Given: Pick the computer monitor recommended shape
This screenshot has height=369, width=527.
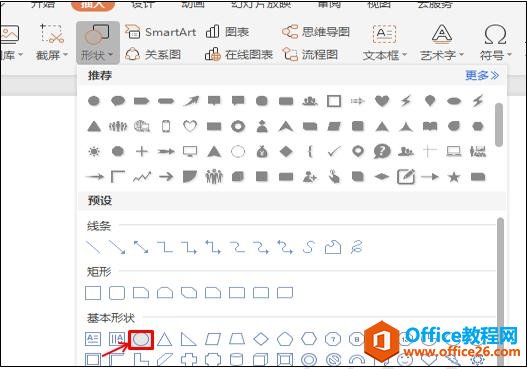Looking at the screenshot, I should pyautogui.click(x=190, y=152).
